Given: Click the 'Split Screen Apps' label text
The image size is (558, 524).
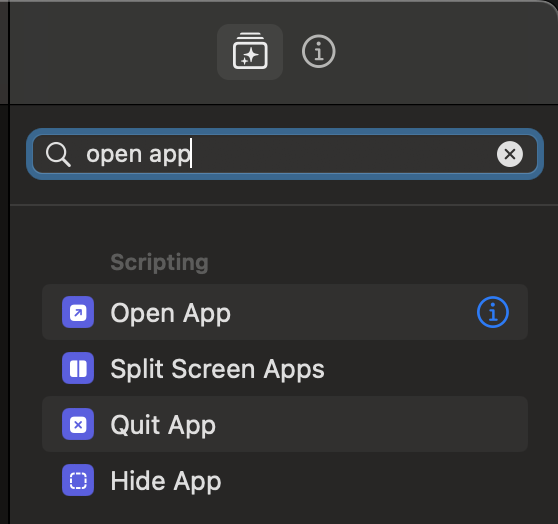Looking at the screenshot, I should point(217,369).
